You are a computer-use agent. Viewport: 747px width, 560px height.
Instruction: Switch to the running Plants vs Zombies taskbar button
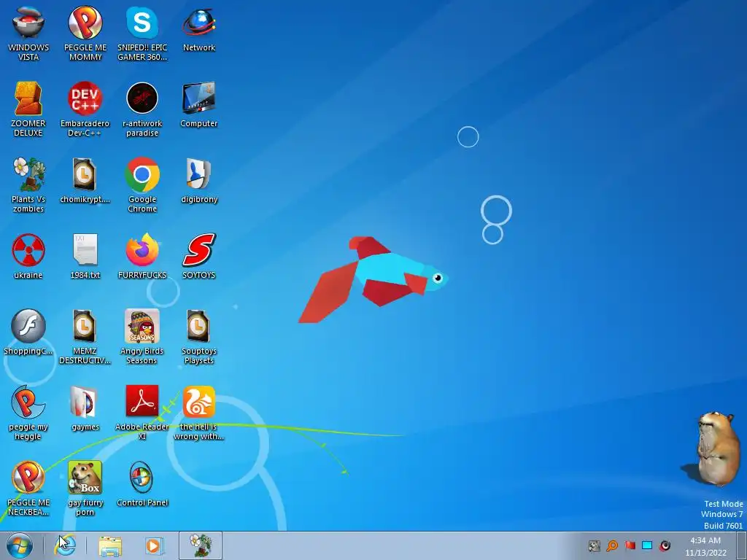point(201,545)
